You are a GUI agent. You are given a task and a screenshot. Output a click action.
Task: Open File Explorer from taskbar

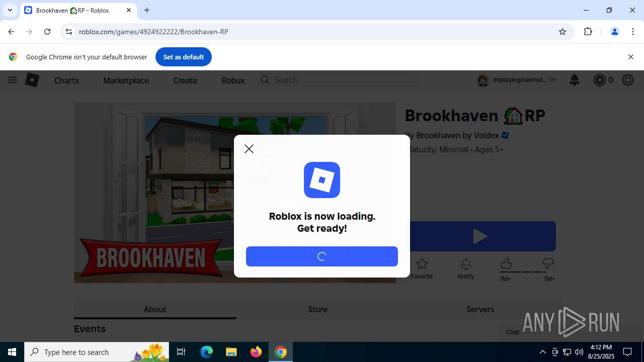pyautogui.click(x=231, y=352)
